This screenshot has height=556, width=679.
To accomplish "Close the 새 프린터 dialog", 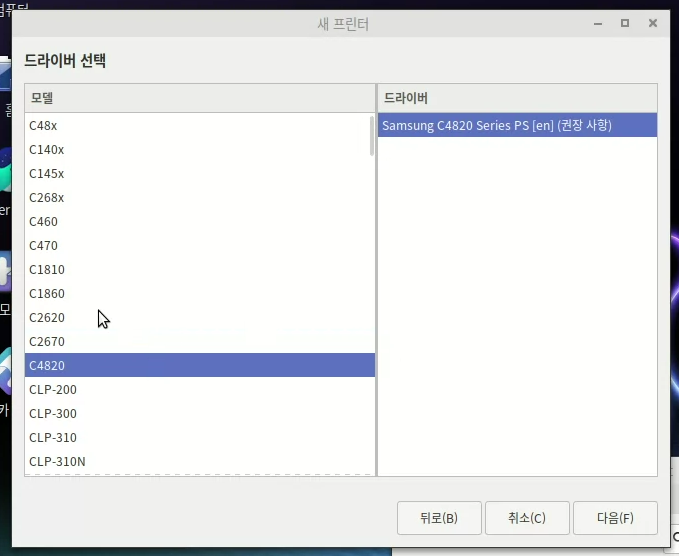I will 653,23.
